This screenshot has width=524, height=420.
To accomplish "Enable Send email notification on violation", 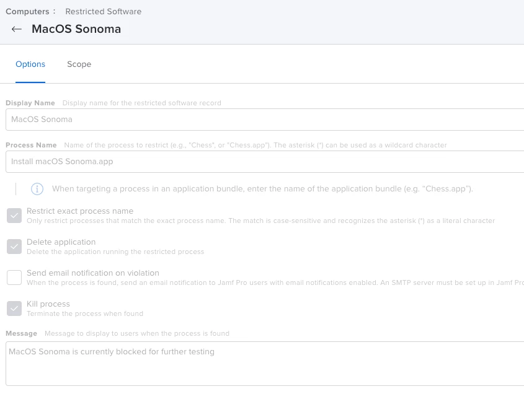I will pyautogui.click(x=14, y=278).
